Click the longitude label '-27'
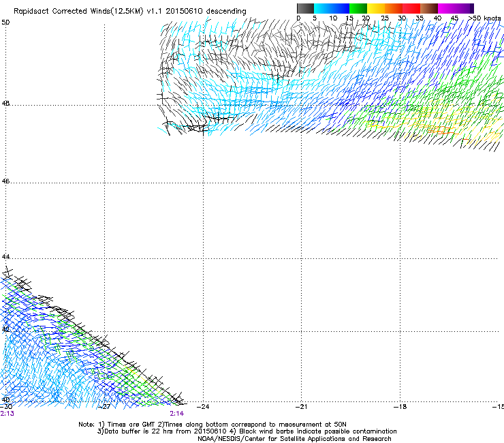 104,407
